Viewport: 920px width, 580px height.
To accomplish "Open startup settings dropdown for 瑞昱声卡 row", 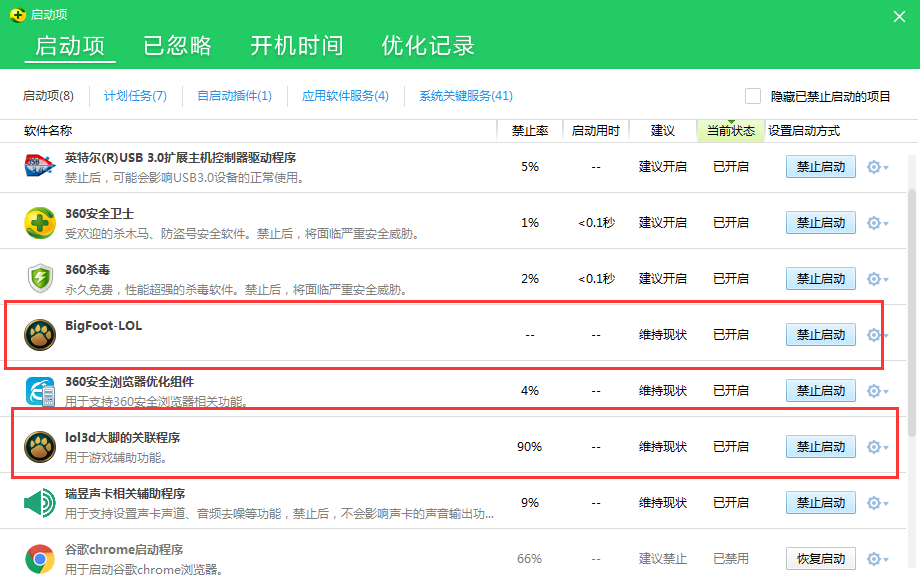I will click(x=875, y=502).
